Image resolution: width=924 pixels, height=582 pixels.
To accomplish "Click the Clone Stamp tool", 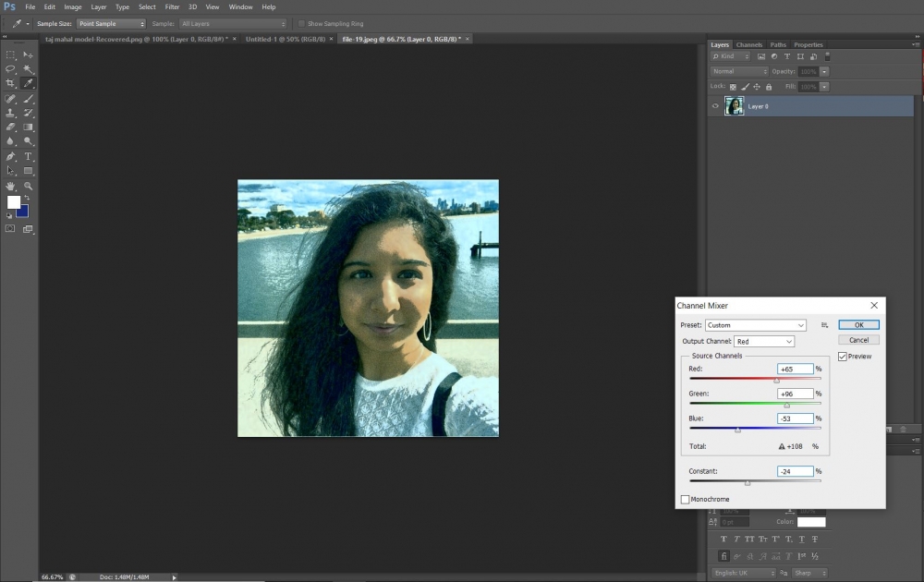I will pyautogui.click(x=11, y=113).
